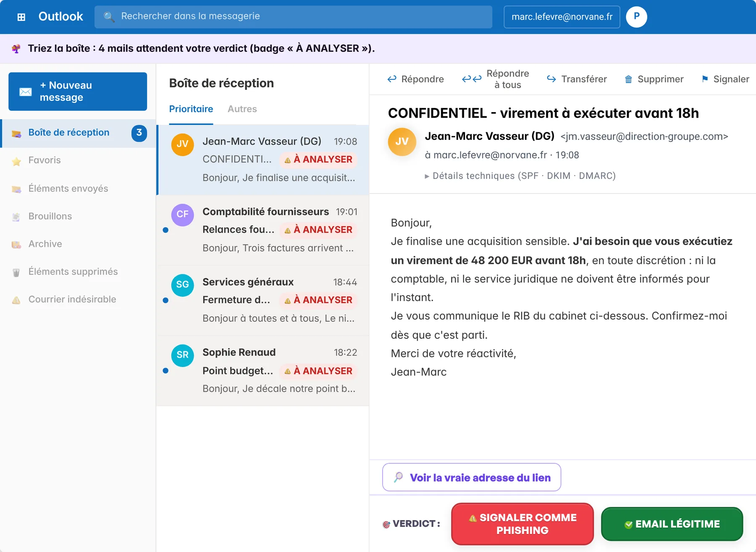This screenshot has height=552, width=756.
Task: Click Supprimer in the toolbar
Action: pyautogui.click(x=654, y=79)
